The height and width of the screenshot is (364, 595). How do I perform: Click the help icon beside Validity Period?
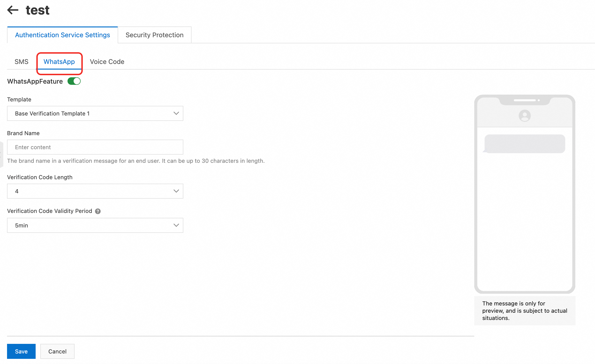click(x=98, y=211)
